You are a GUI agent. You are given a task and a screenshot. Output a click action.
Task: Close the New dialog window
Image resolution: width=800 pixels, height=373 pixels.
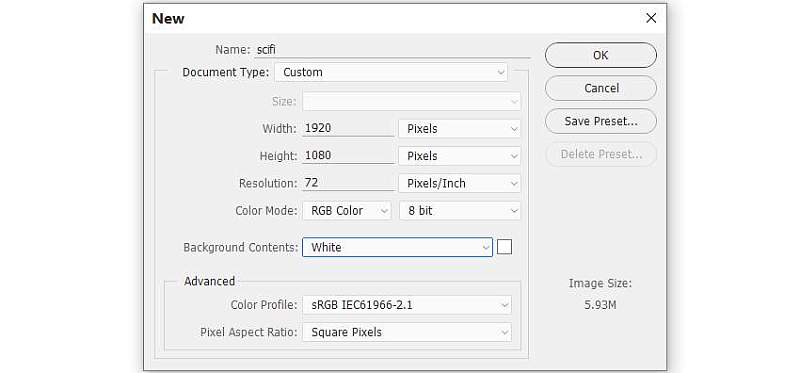tap(651, 18)
